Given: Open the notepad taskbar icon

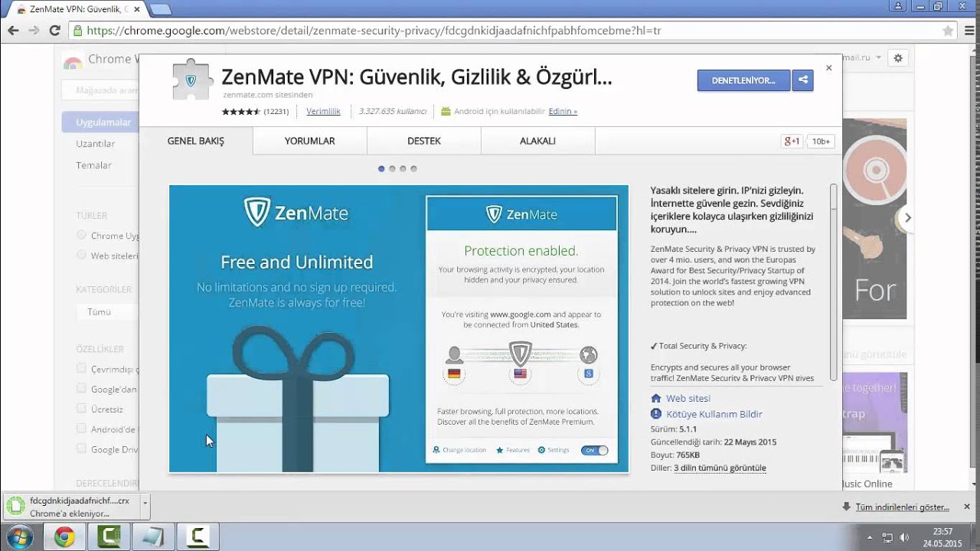Looking at the screenshot, I should pos(153,537).
